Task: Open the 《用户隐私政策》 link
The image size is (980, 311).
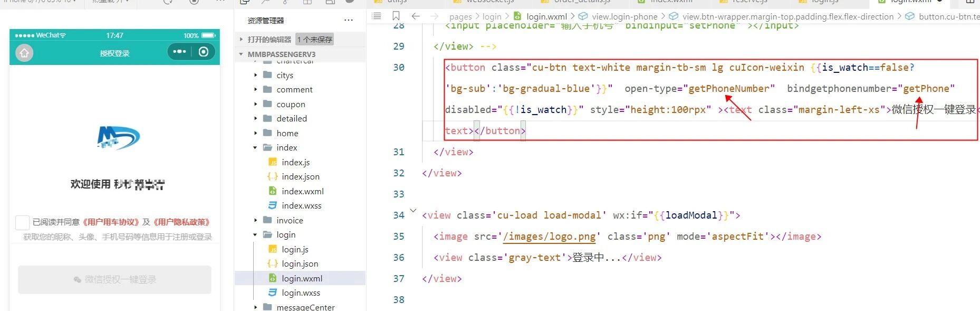Action: (181, 222)
